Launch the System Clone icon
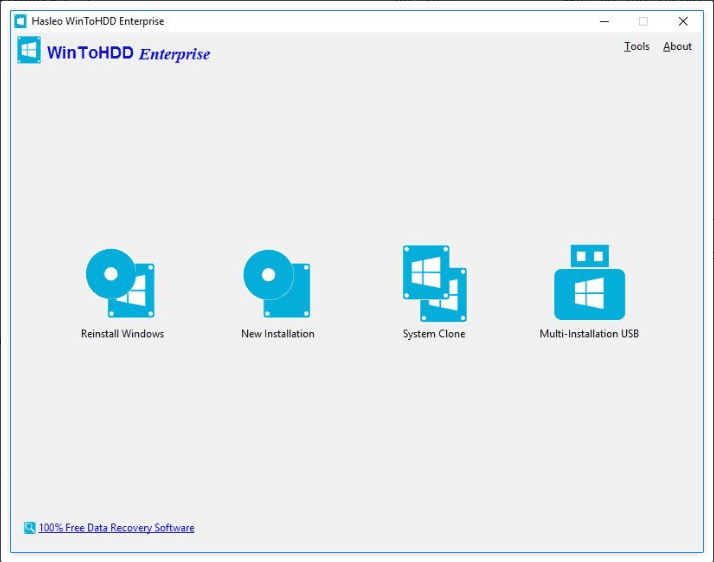Screen dimensions: 714x562 pos(435,283)
